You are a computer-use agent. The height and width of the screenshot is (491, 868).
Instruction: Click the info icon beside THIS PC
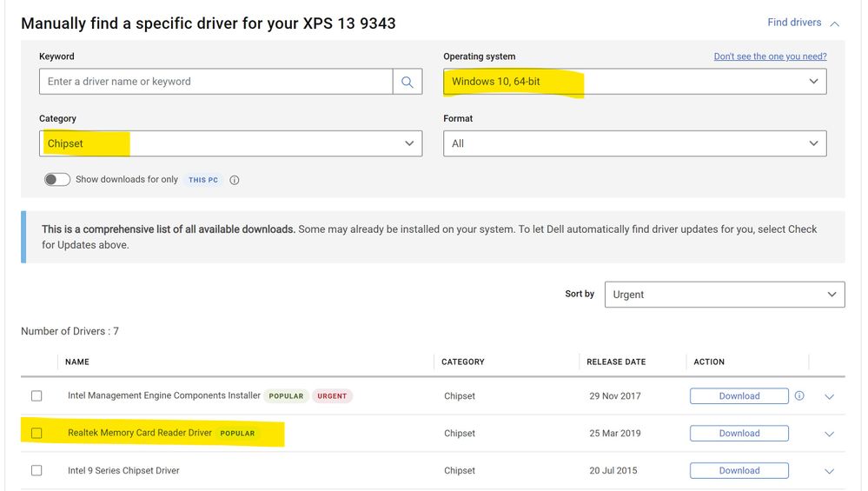(x=235, y=180)
